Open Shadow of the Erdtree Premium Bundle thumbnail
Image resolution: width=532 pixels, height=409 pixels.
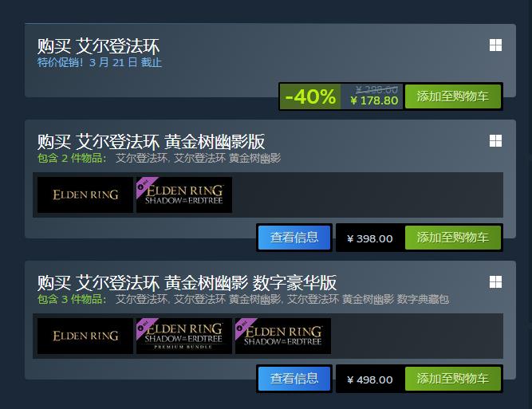(184, 336)
